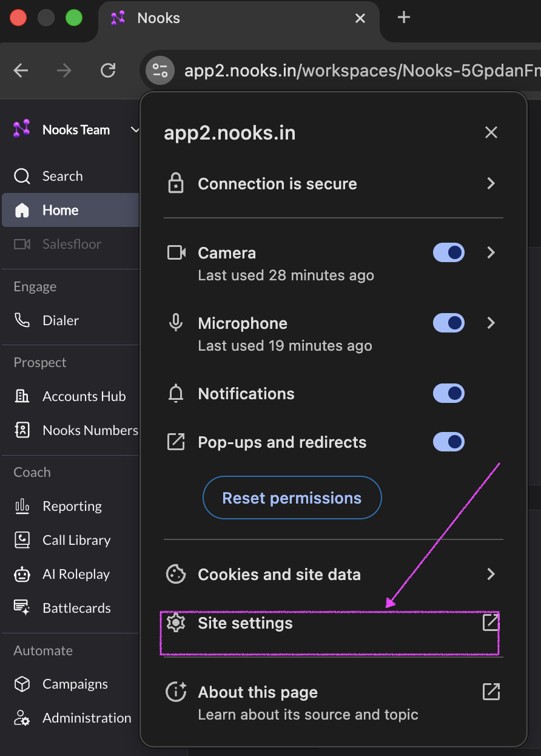Open About this page label

click(x=258, y=692)
